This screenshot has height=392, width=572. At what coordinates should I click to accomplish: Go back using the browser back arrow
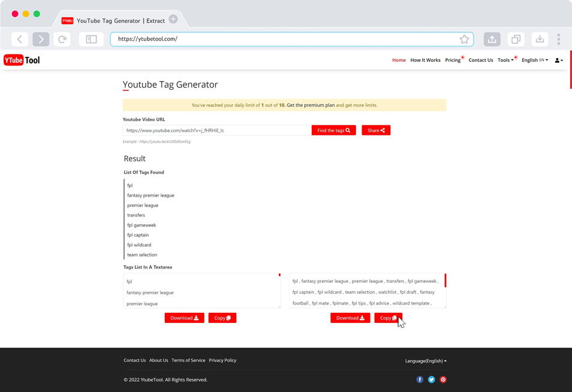(20, 39)
